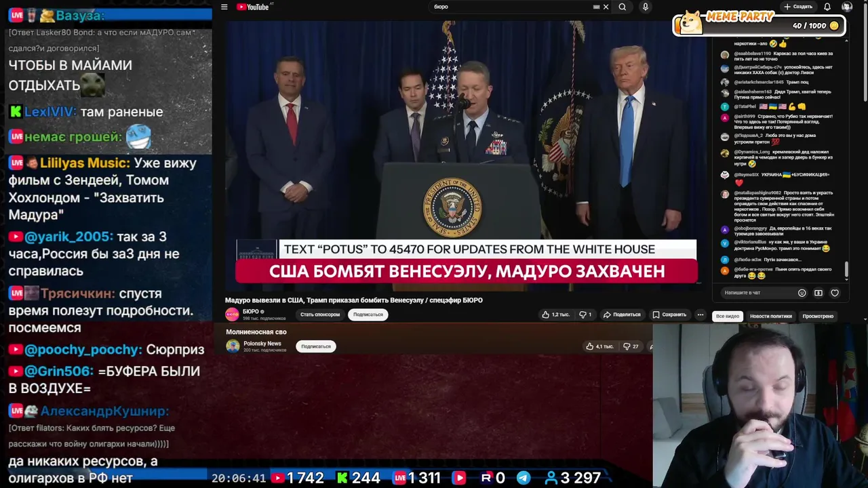868x488 pixels.
Task: Open the on-screen keyboard icon in search
Action: pyautogui.click(x=596, y=7)
